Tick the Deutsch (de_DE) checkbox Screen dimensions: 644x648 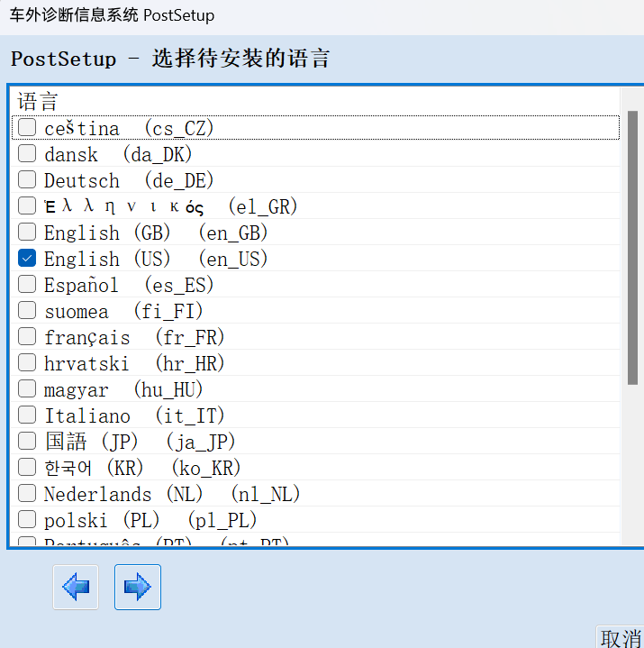(x=27, y=180)
